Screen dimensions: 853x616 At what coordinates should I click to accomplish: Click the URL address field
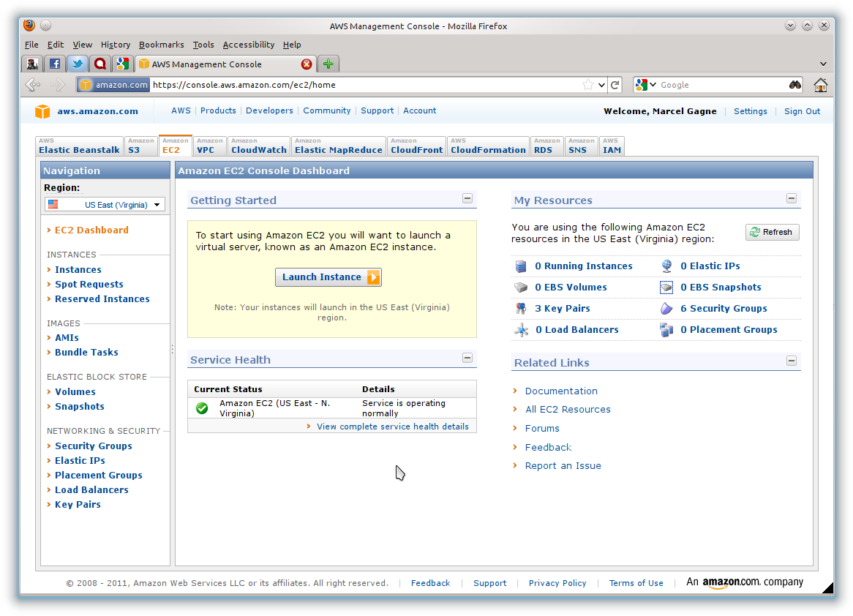[x=364, y=85]
